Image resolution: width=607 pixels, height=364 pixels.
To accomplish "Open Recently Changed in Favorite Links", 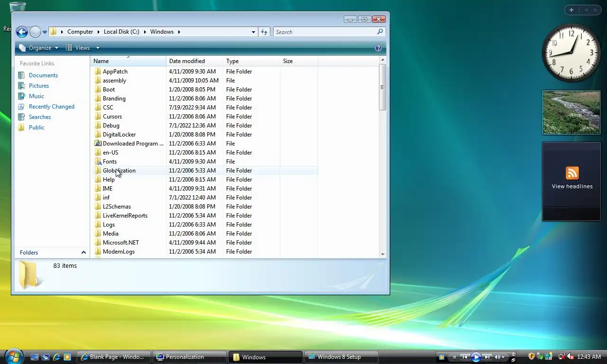I will [x=52, y=107].
